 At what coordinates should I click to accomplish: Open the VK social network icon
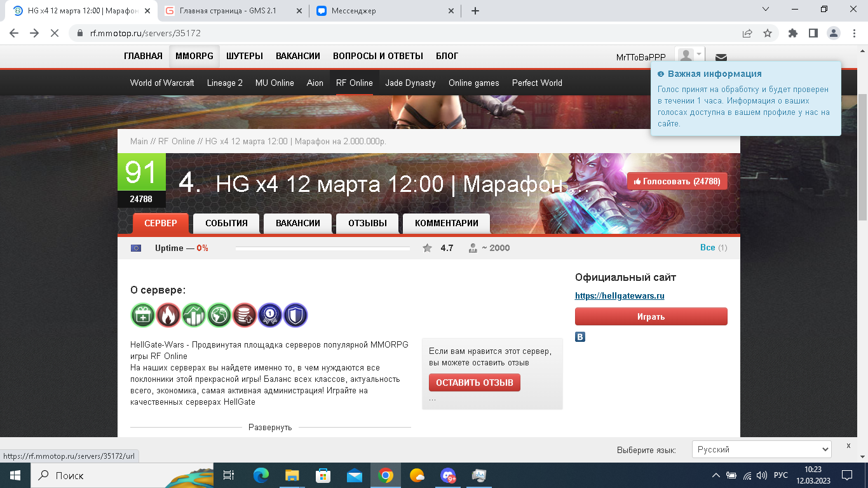pos(580,337)
